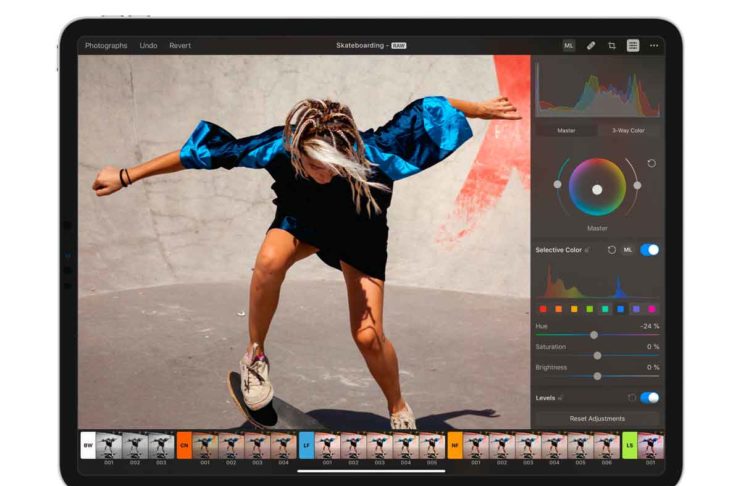741x486 pixels.
Task: Select the blue color swatch
Action: pyautogui.click(x=620, y=309)
